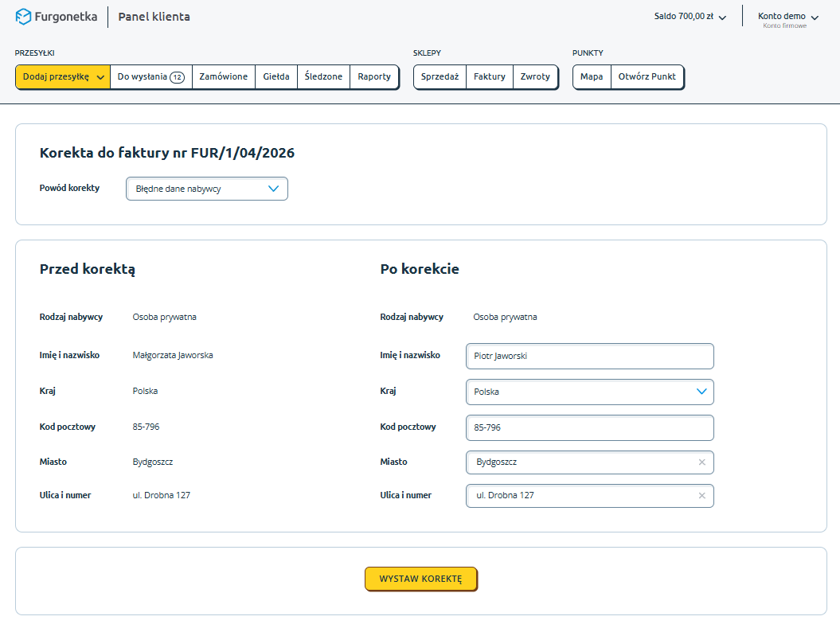The height and width of the screenshot is (628, 840).
Task: Open the Sprzedaż section
Action: pyautogui.click(x=440, y=77)
